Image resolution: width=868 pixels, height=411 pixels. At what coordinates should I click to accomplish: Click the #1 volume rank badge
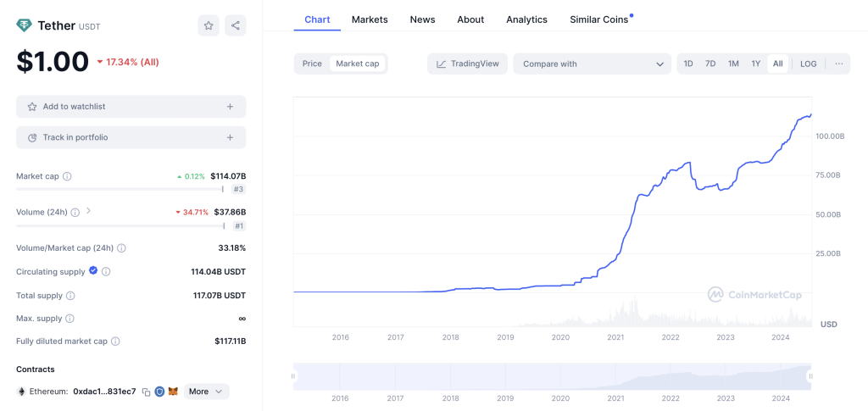(239, 225)
